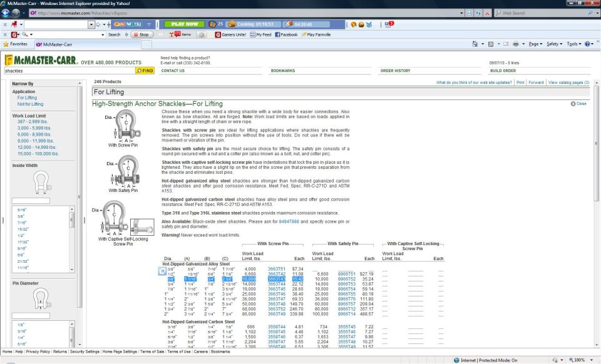Filter work load 15,000 - 100,000 lbs.
The width and height of the screenshot is (601, 364).
38,154
